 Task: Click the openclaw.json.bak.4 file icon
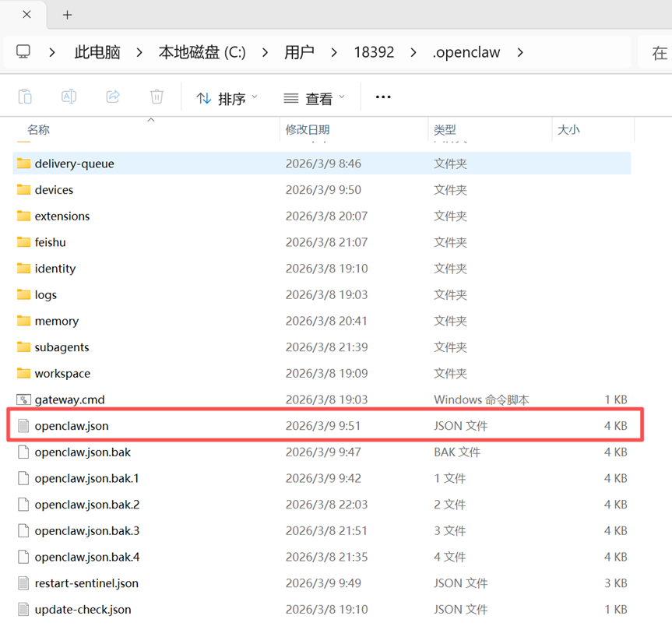[x=23, y=557]
